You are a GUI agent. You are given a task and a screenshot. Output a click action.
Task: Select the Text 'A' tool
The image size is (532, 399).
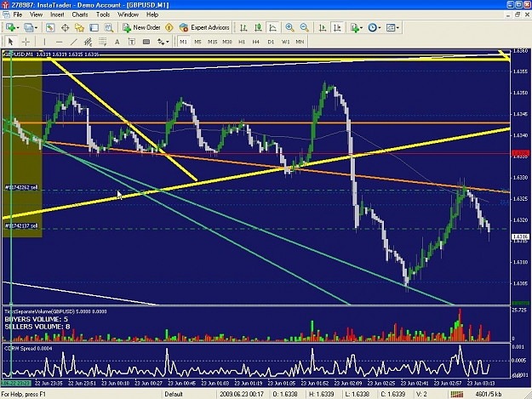[x=117, y=42]
